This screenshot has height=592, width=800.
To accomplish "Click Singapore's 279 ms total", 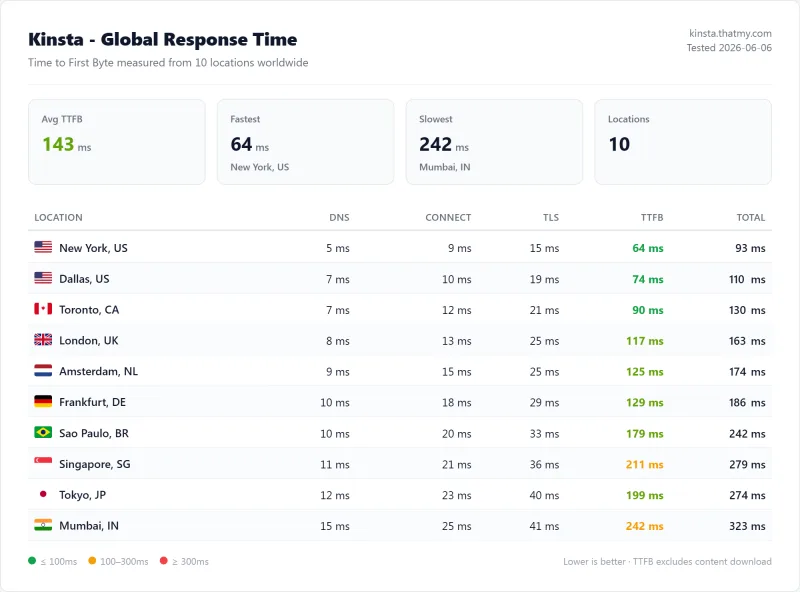I will (747, 464).
